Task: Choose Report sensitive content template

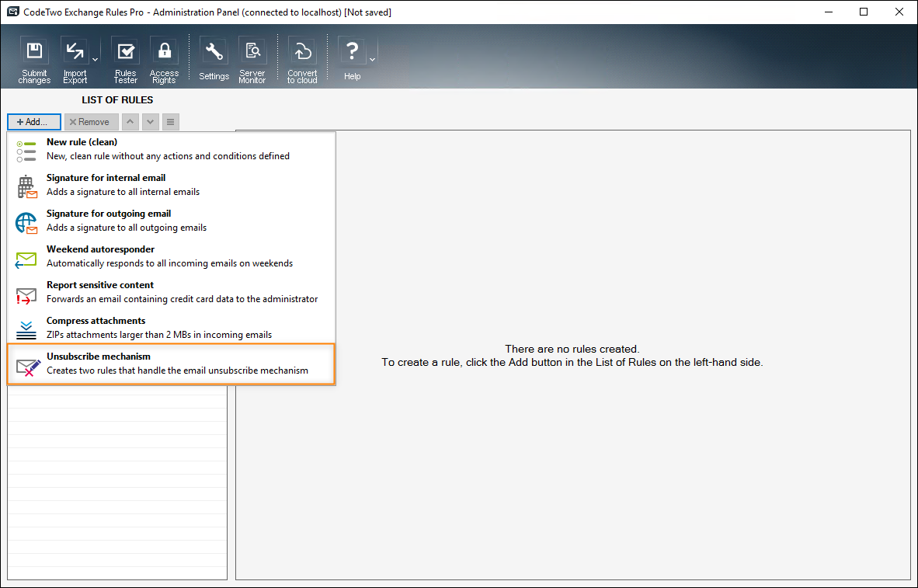Action: (x=171, y=292)
